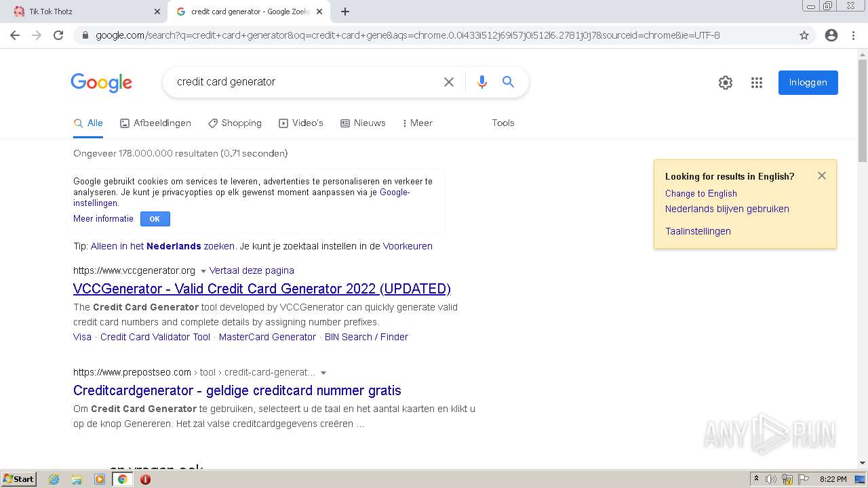This screenshot has width=868, height=488.
Task: Open the search Tools option
Action: point(503,123)
